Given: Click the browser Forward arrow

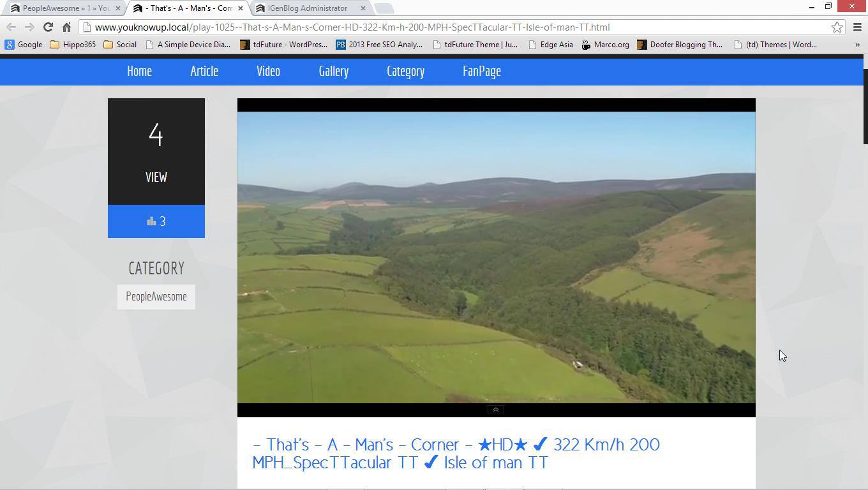Looking at the screenshot, I should coord(29,27).
